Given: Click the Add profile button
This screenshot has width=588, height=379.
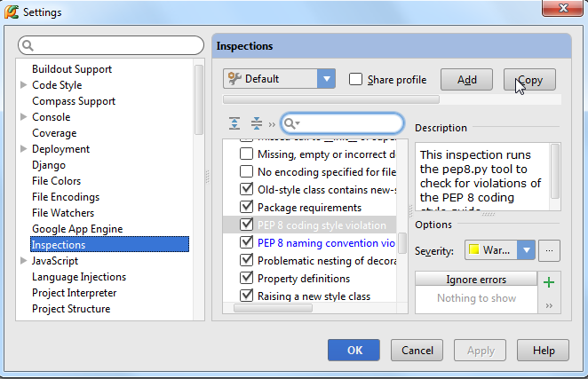Looking at the screenshot, I should (466, 79).
